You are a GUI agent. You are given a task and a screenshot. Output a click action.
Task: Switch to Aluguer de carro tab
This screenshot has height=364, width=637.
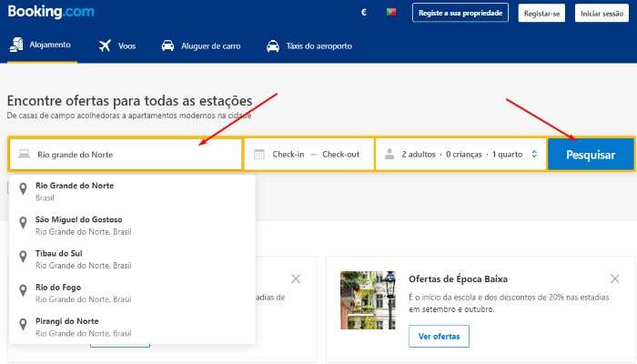[201, 45]
